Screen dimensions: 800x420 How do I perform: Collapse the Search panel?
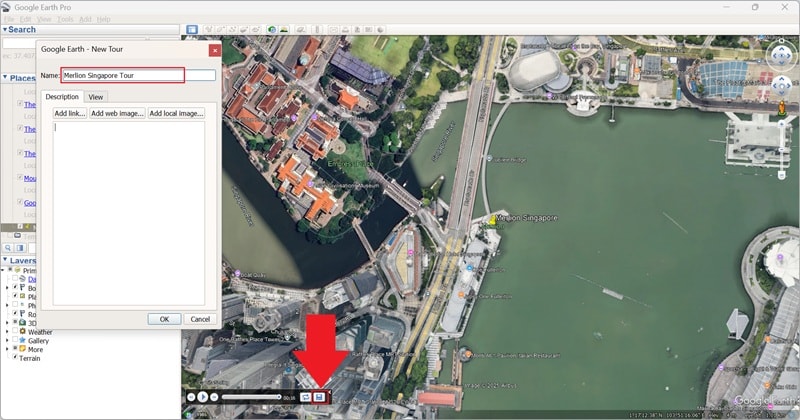[5, 30]
